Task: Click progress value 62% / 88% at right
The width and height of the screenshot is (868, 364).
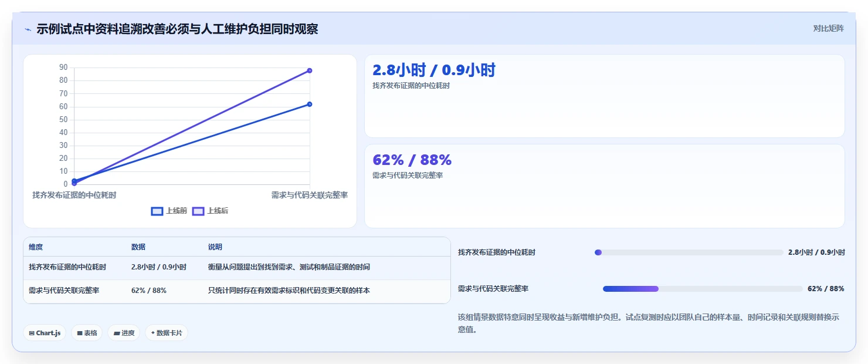Action: click(826, 289)
